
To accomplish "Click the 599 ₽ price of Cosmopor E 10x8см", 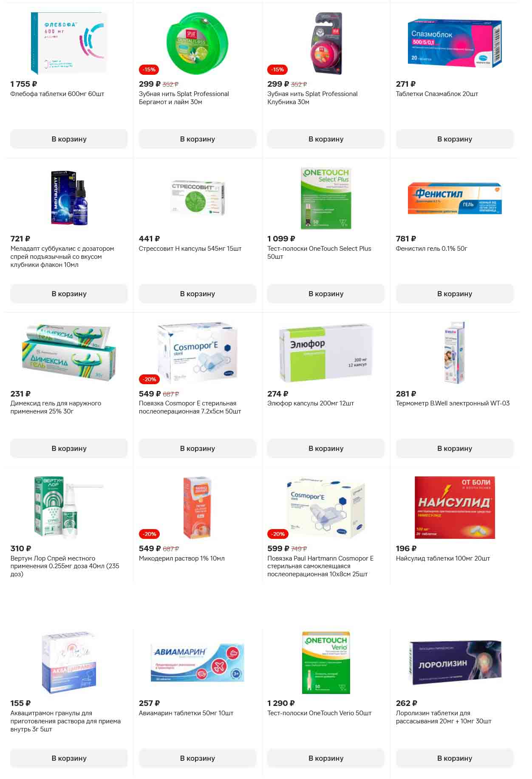I will pos(278,549).
